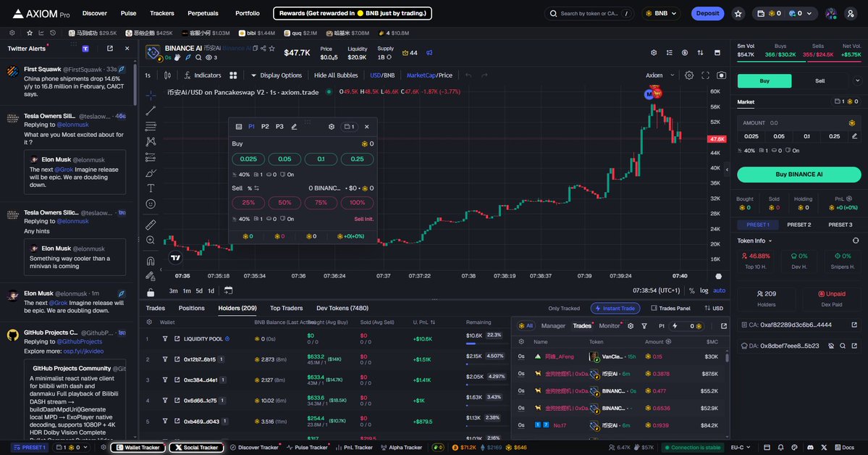Open the Discord icon in bottom bar
Screen dimensions: 868x455
(810, 447)
